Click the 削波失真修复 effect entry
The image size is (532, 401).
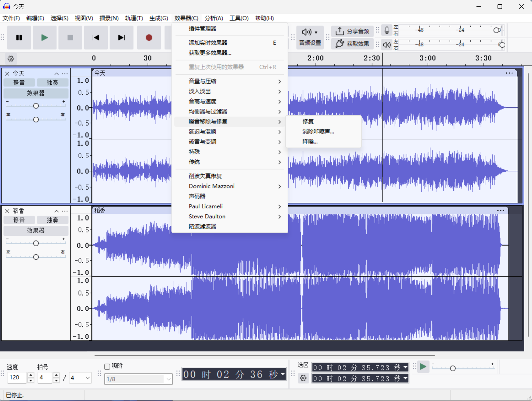point(230,176)
